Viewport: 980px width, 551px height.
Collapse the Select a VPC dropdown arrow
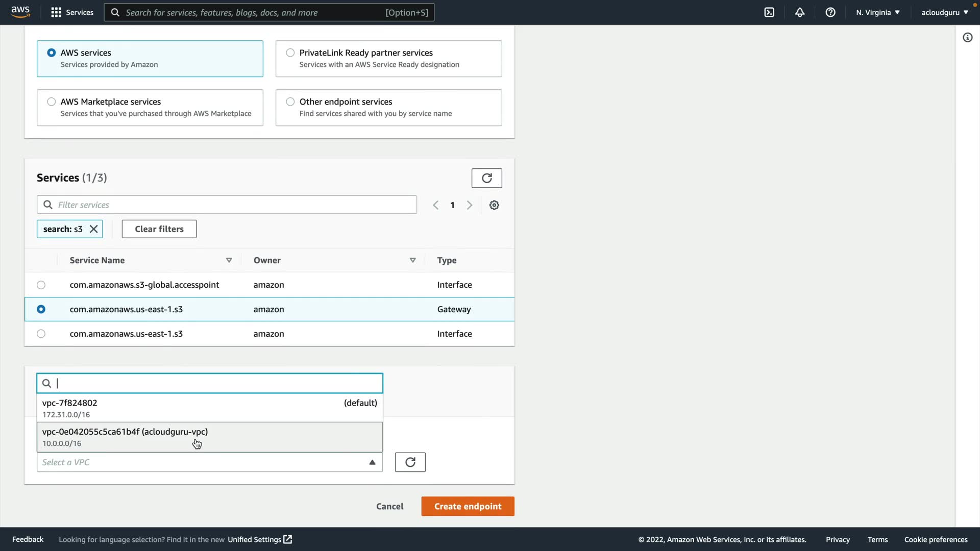[x=372, y=462]
